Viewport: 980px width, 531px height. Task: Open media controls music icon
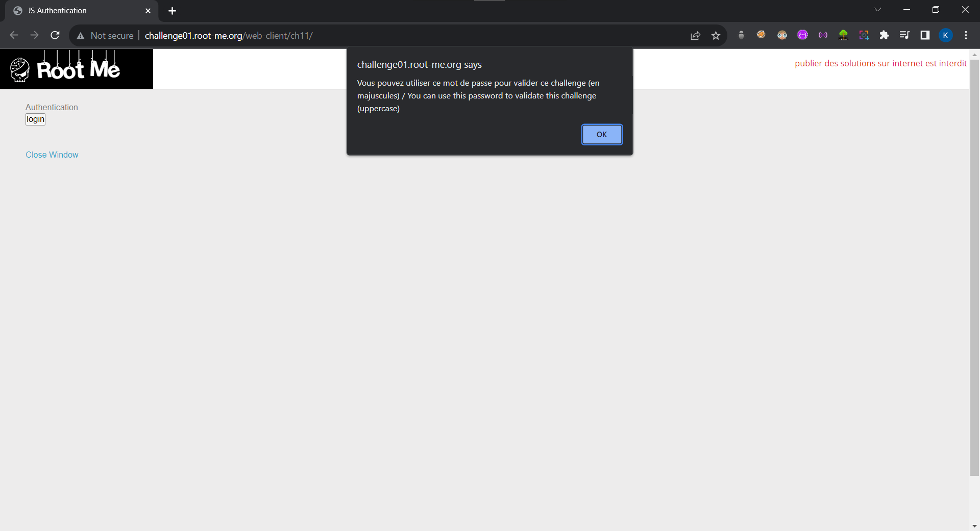click(904, 35)
